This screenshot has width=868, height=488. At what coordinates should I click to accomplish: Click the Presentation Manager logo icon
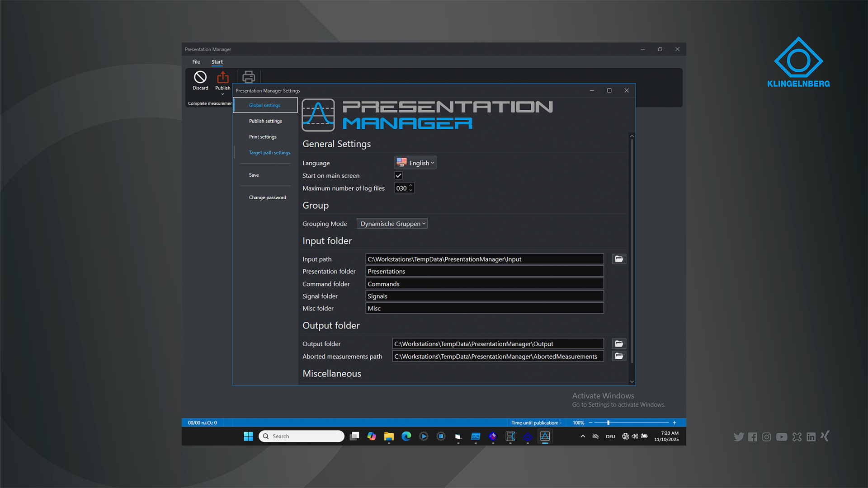[x=318, y=115]
